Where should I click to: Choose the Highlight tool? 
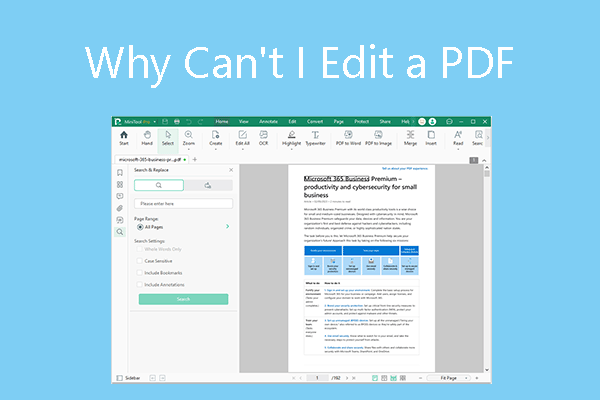tap(292, 138)
